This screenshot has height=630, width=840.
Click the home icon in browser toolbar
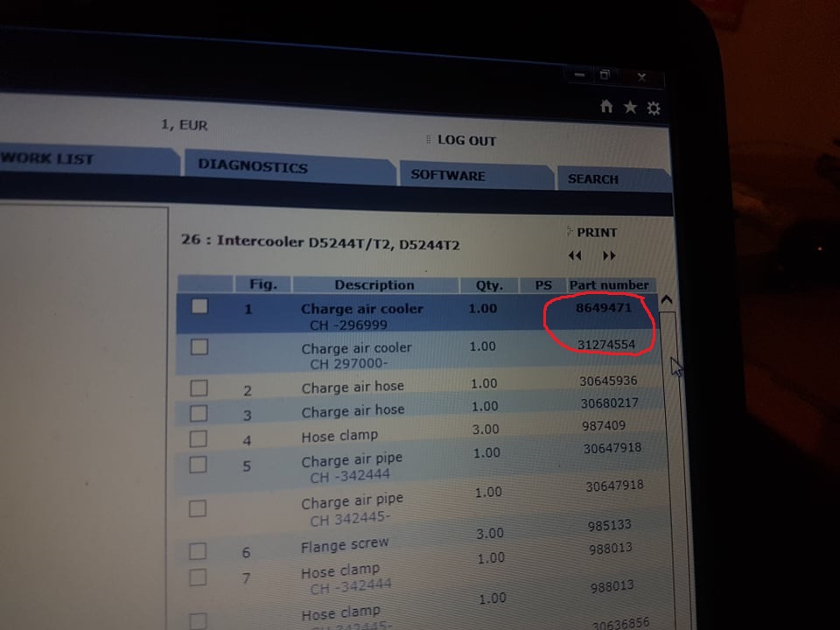[606, 107]
